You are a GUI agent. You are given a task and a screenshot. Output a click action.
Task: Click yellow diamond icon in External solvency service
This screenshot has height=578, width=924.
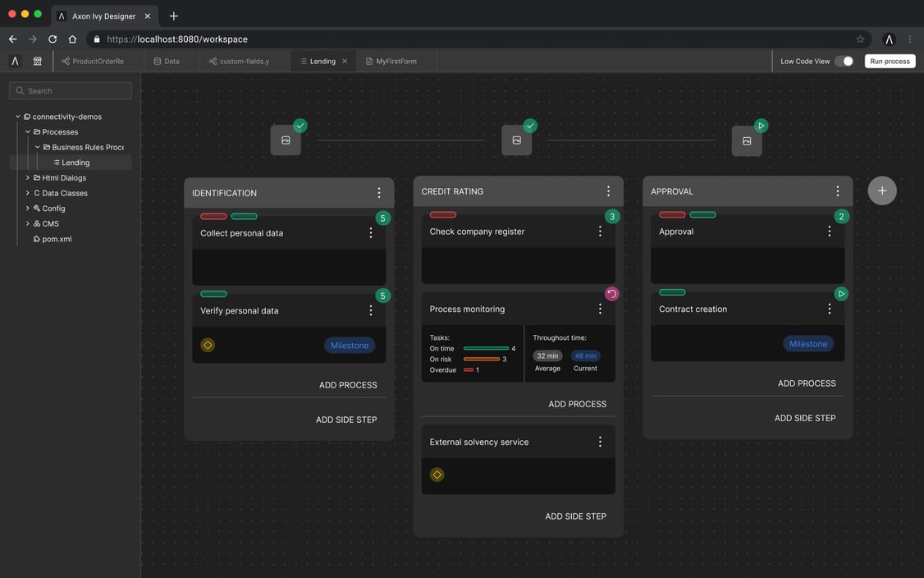pyautogui.click(x=437, y=475)
